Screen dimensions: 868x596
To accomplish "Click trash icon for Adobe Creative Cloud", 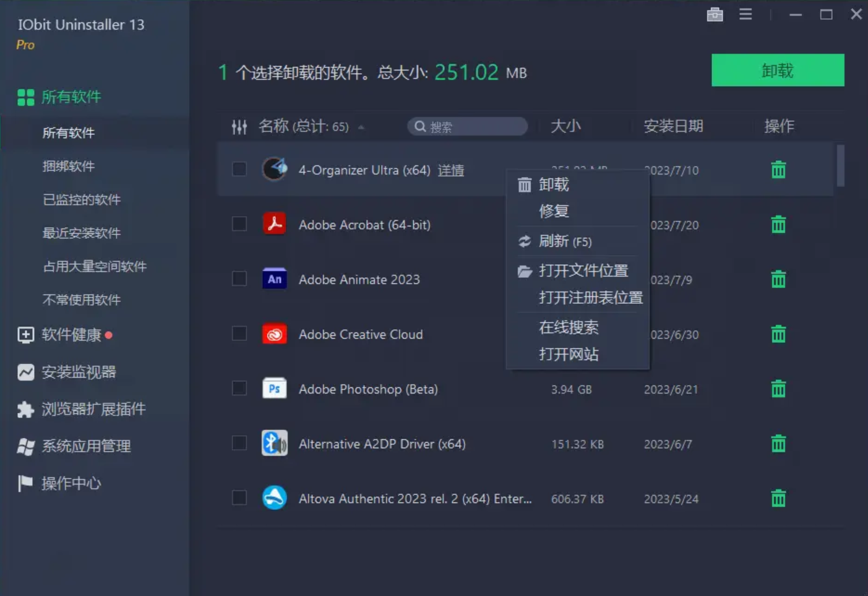I will 778,334.
